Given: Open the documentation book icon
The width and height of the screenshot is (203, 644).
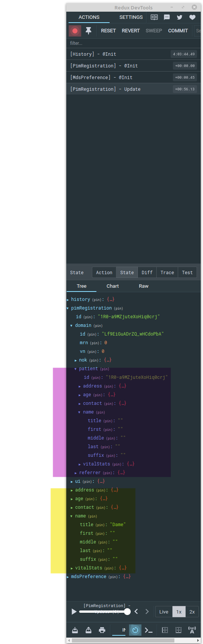Looking at the screenshot, I should point(154,17).
